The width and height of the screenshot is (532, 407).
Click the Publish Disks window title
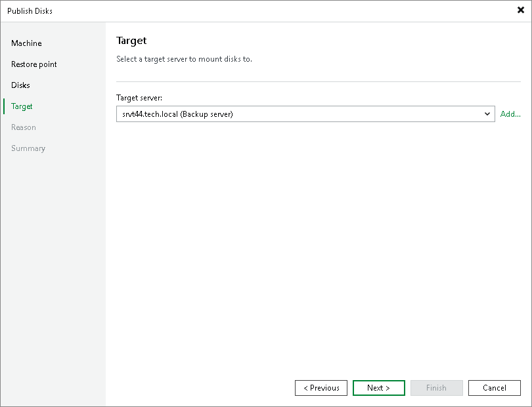(x=30, y=11)
